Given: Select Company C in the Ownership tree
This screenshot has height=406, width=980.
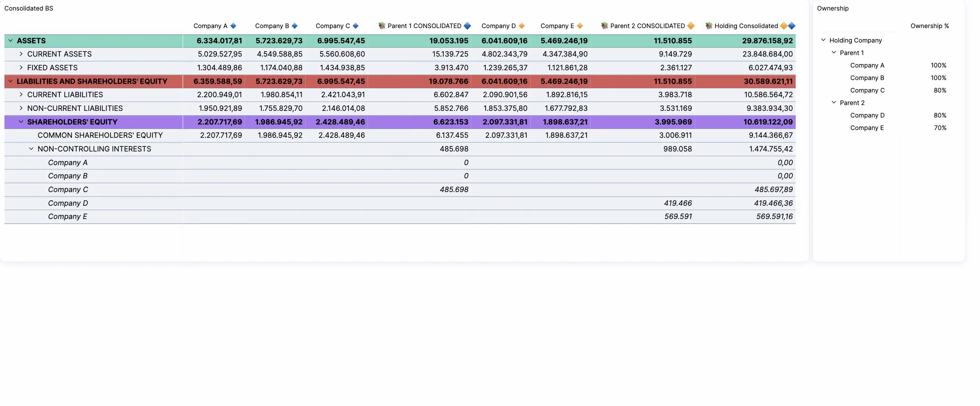Looking at the screenshot, I should pos(867,90).
